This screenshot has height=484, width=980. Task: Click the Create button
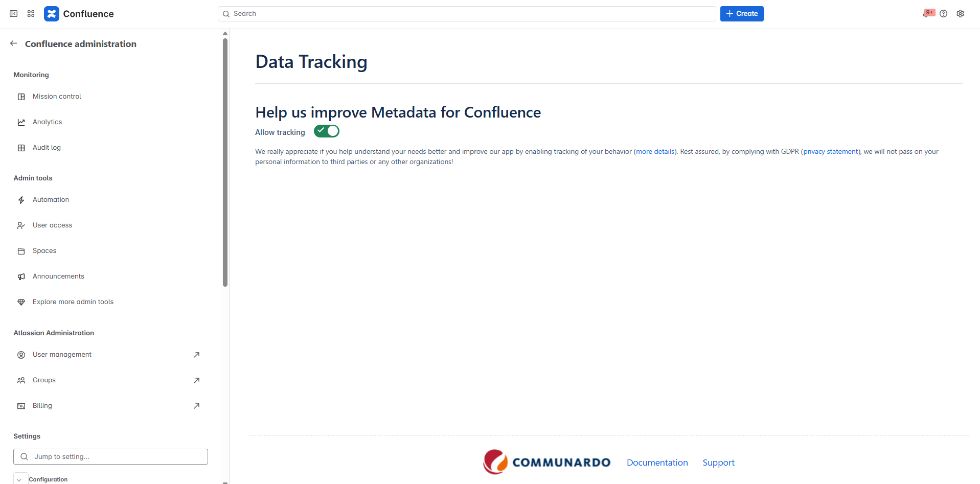pos(741,14)
